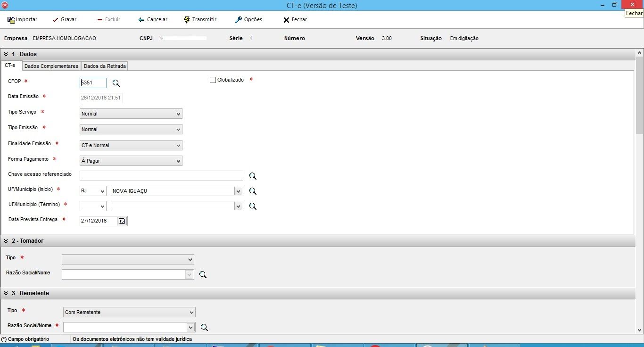Click the Data Prevista Entrega date field
The image size is (644, 347).
click(98, 221)
